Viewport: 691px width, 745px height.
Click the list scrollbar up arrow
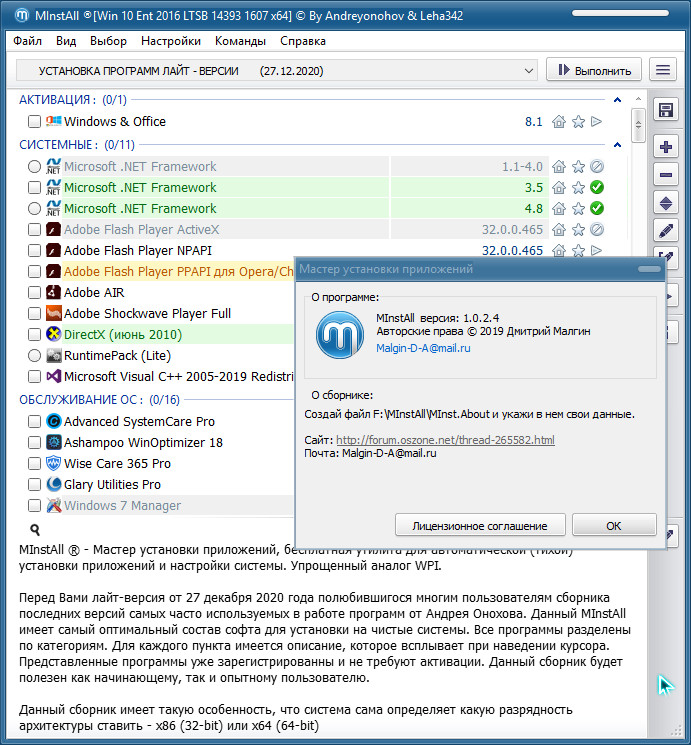pos(638,99)
